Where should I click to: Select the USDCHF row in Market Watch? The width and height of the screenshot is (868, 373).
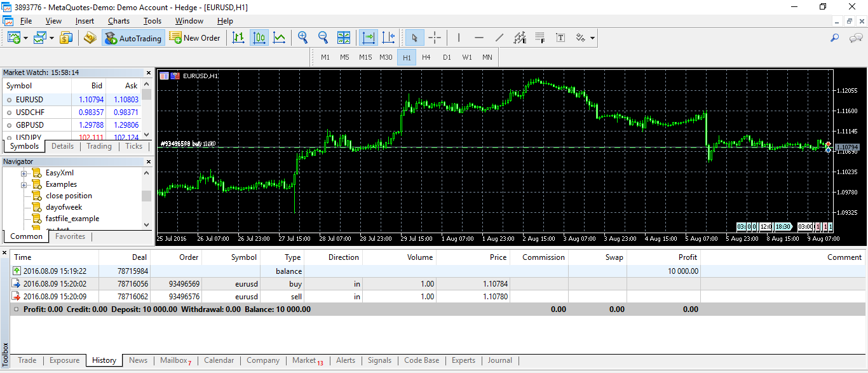pos(72,112)
